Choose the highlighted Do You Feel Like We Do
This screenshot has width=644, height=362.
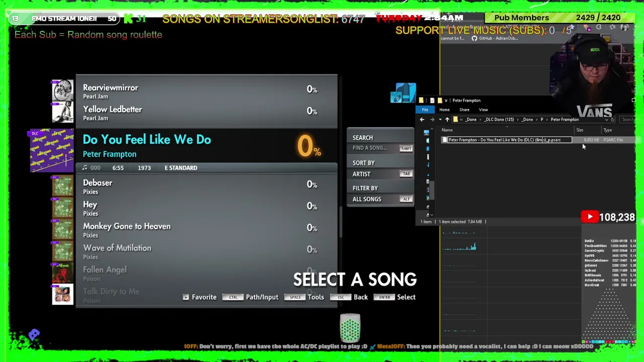pos(206,145)
